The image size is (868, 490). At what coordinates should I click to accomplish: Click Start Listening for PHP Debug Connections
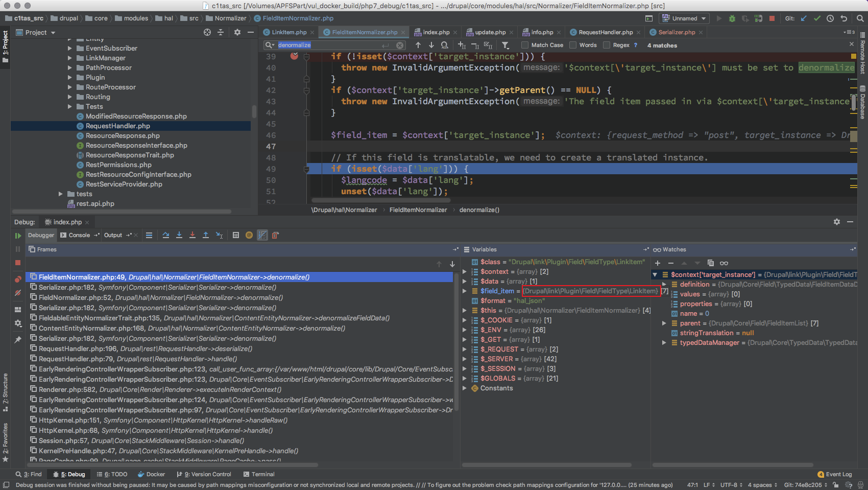[x=758, y=18]
